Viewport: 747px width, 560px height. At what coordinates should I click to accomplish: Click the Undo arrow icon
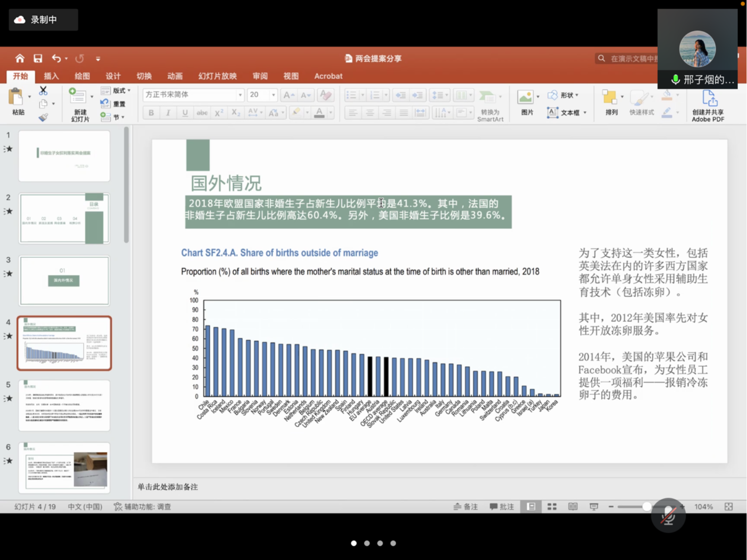tap(57, 58)
